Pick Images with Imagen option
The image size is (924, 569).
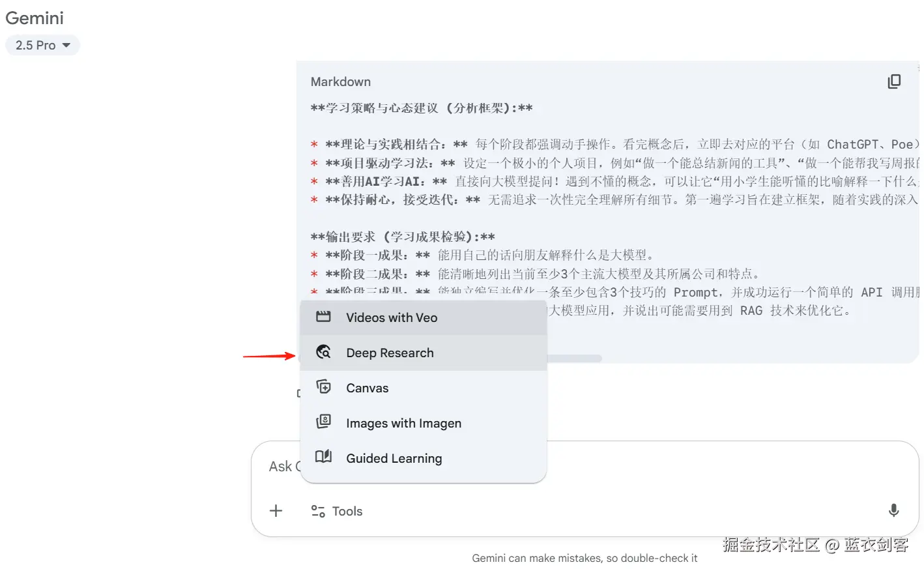424,423
